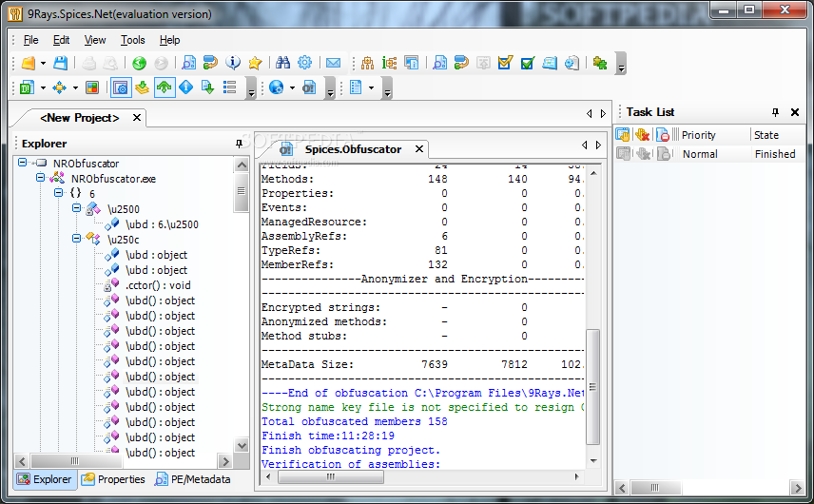Open dropdown arrow beside the globe-gear icon
The height and width of the screenshot is (504, 814).
(x=292, y=87)
